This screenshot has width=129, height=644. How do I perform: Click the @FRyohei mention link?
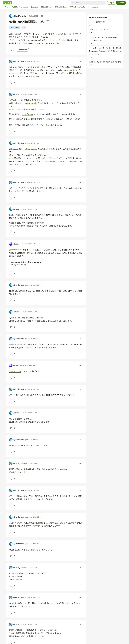(14, 100)
